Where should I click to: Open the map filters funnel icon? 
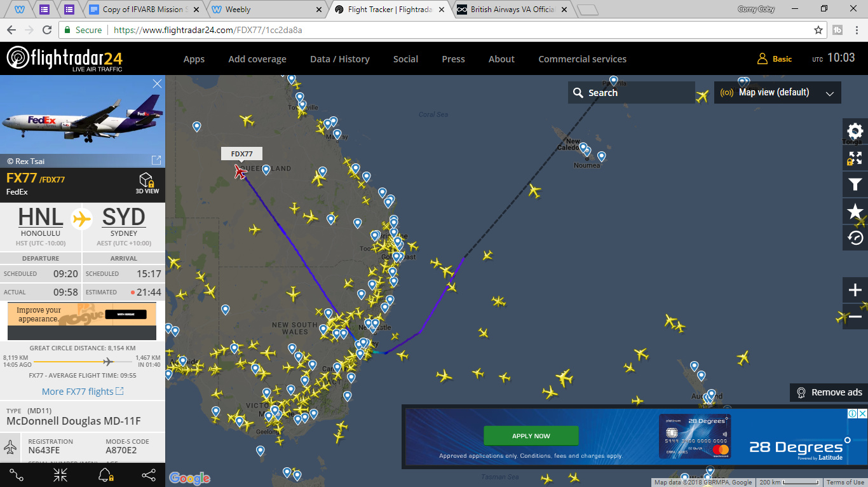click(855, 185)
